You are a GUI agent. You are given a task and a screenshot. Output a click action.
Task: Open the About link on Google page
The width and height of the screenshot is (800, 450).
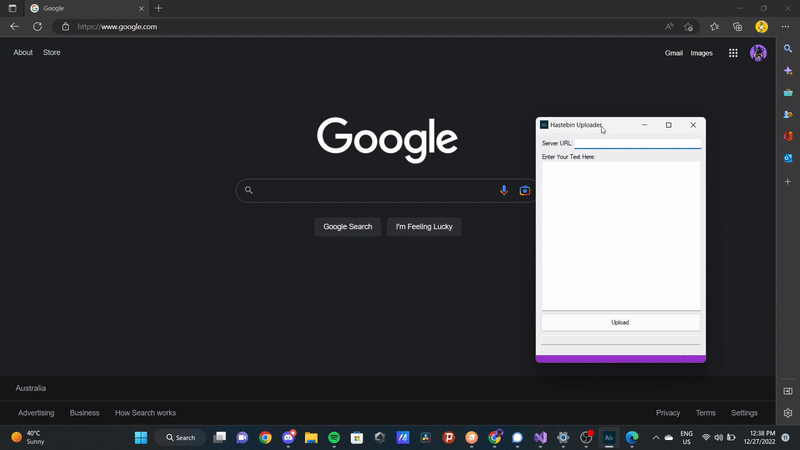point(23,53)
